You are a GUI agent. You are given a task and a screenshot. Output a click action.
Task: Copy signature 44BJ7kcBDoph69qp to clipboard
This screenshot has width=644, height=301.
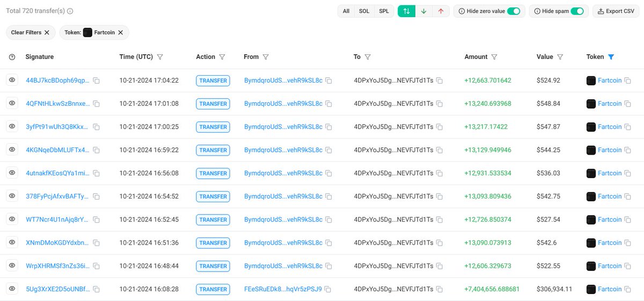point(97,81)
